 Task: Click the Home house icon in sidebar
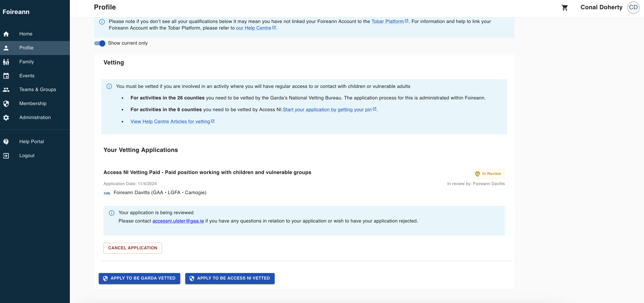6,34
